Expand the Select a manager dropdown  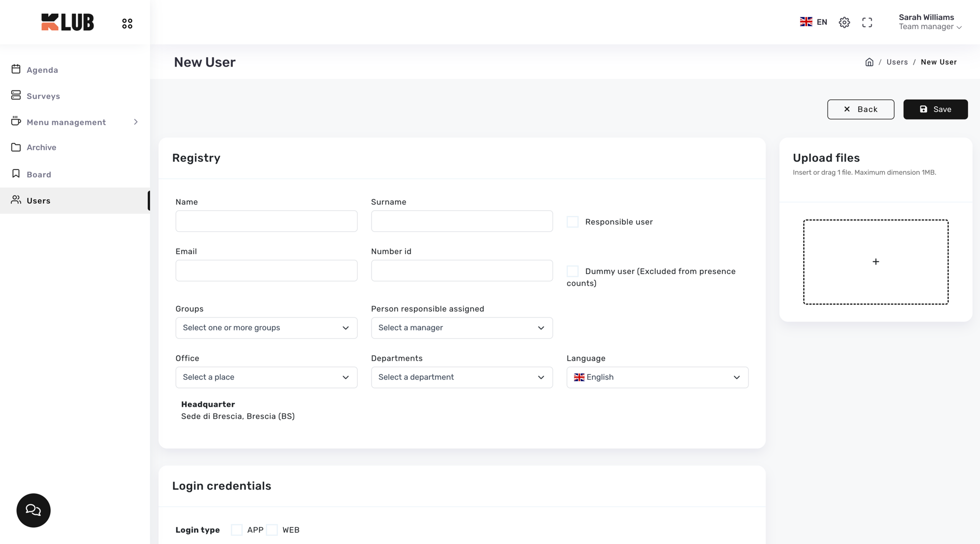click(x=461, y=328)
